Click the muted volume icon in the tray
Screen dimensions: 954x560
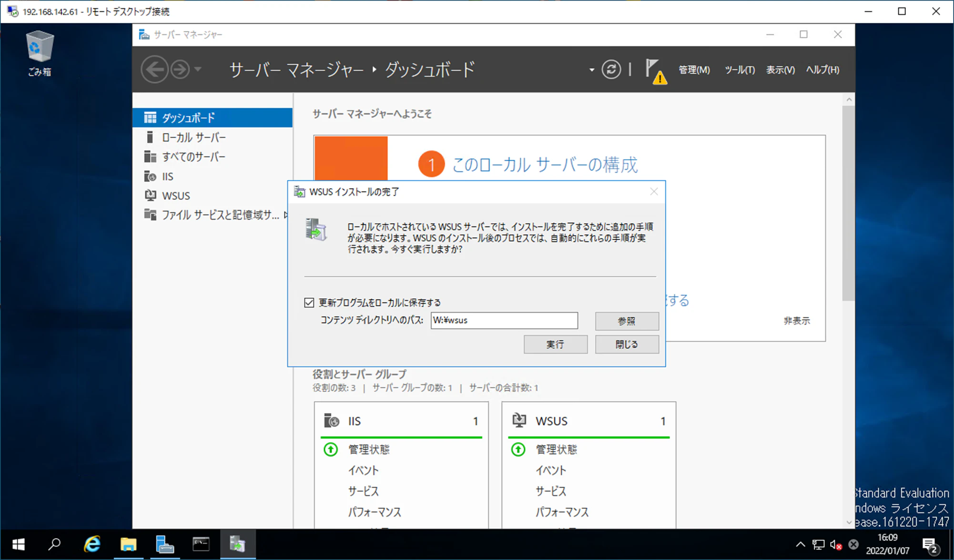(x=836, y=544)
